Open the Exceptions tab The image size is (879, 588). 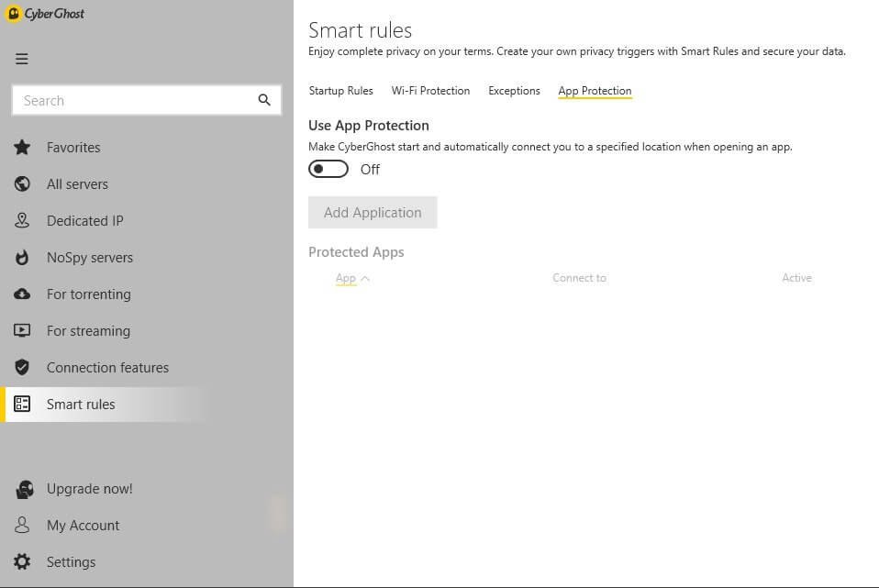click(514, 91)
